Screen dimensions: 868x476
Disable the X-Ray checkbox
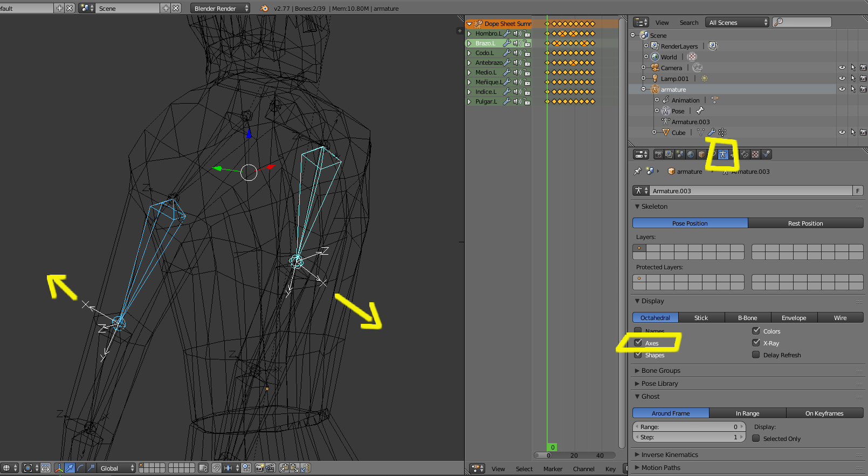click(x=756, y=343)
